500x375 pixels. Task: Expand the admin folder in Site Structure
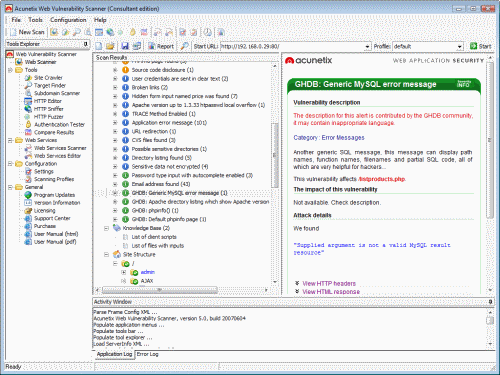click(124, 272)
